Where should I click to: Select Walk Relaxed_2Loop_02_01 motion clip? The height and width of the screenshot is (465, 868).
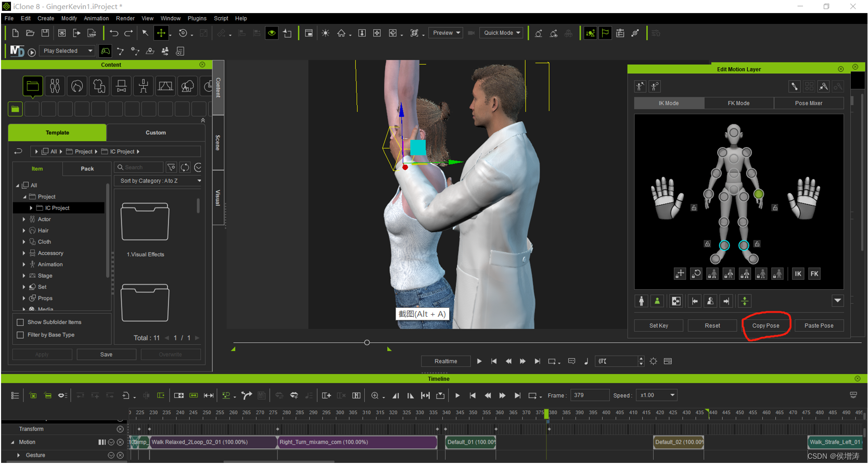click(x=213, y=443)
